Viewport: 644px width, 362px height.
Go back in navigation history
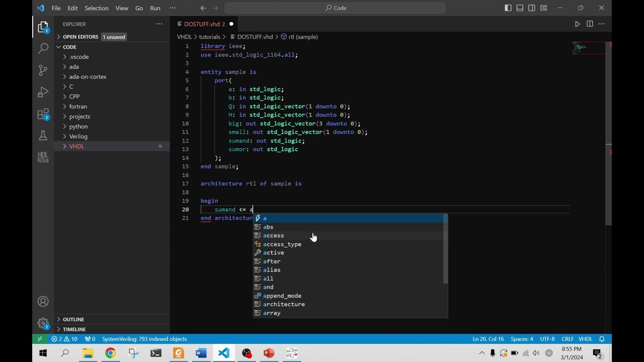coord(203,8)
